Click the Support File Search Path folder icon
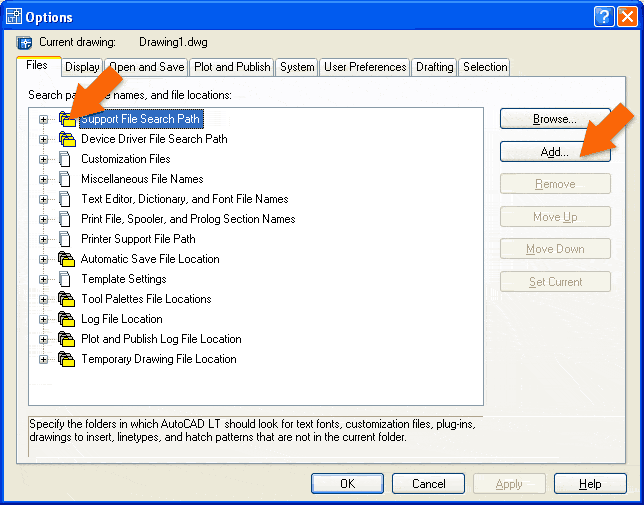The width and height of the screenshot is (644, 505). click(x=67, y=119)
